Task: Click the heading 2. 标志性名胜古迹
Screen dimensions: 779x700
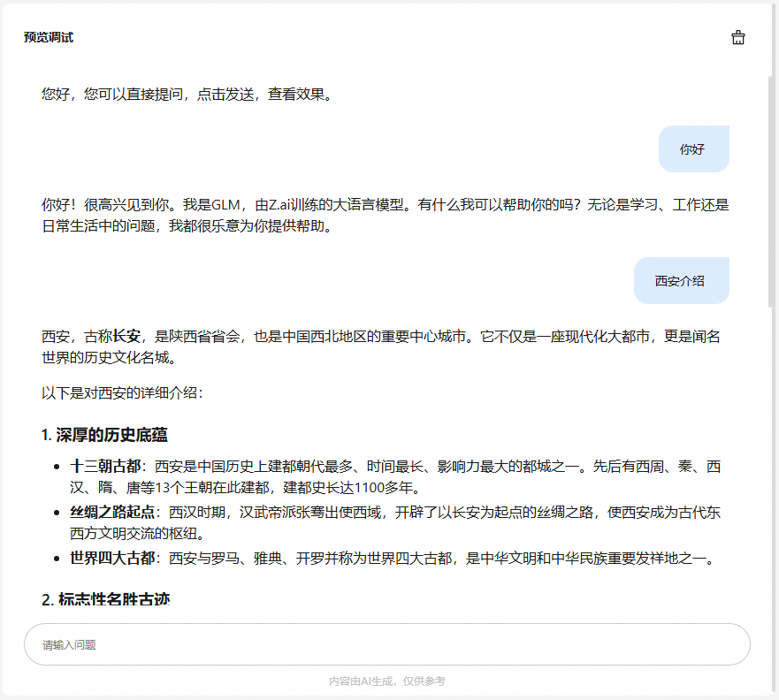Action: click(105, 599)
